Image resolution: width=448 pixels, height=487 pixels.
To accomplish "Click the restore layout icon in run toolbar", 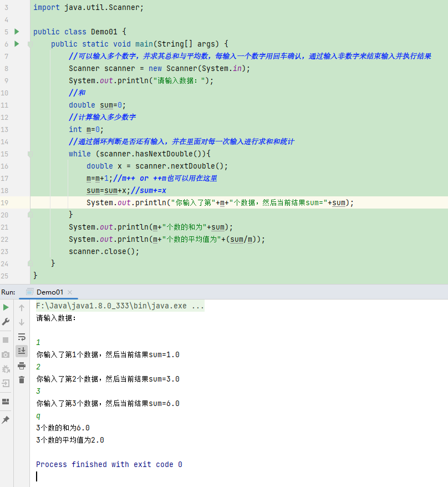I will [6, 402].
